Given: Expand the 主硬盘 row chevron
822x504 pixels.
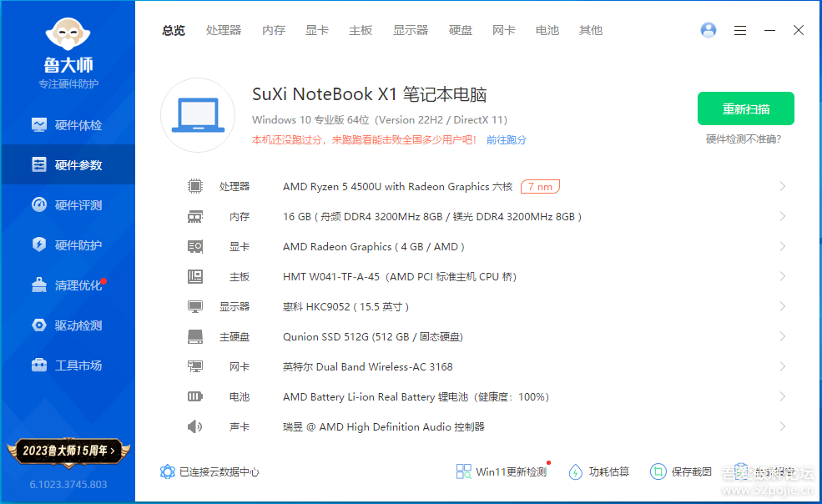Looking at the screenshot, I should tap(782, 337).
